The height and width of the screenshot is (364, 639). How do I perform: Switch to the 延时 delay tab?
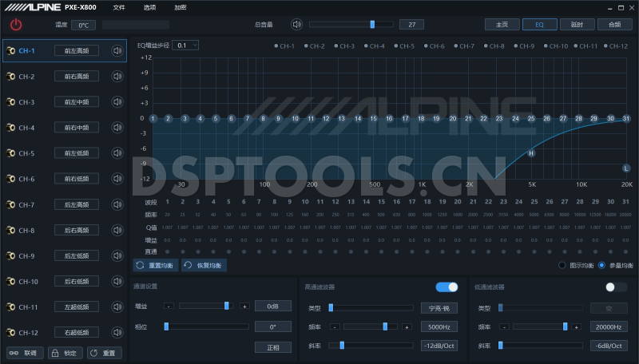(577, 25)
